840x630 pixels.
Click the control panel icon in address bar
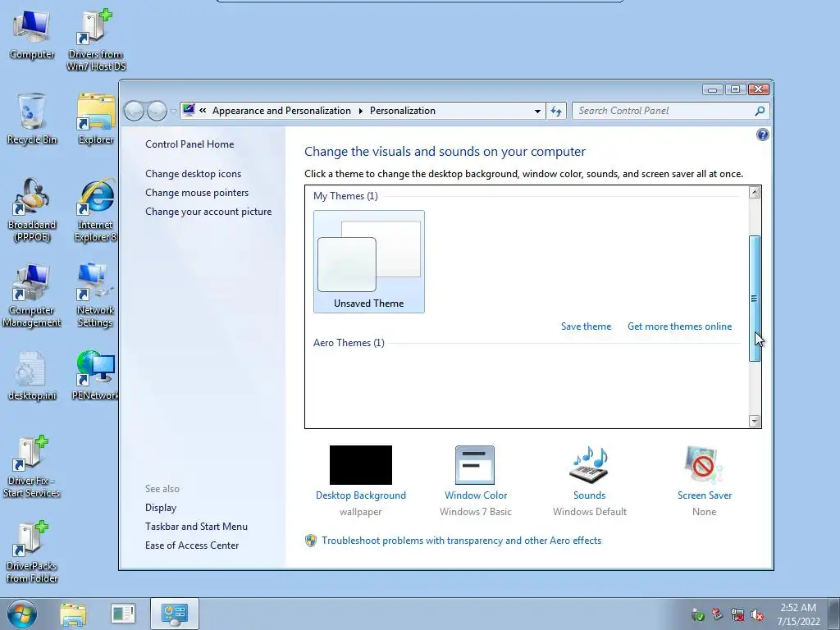(x=189, y=111)
